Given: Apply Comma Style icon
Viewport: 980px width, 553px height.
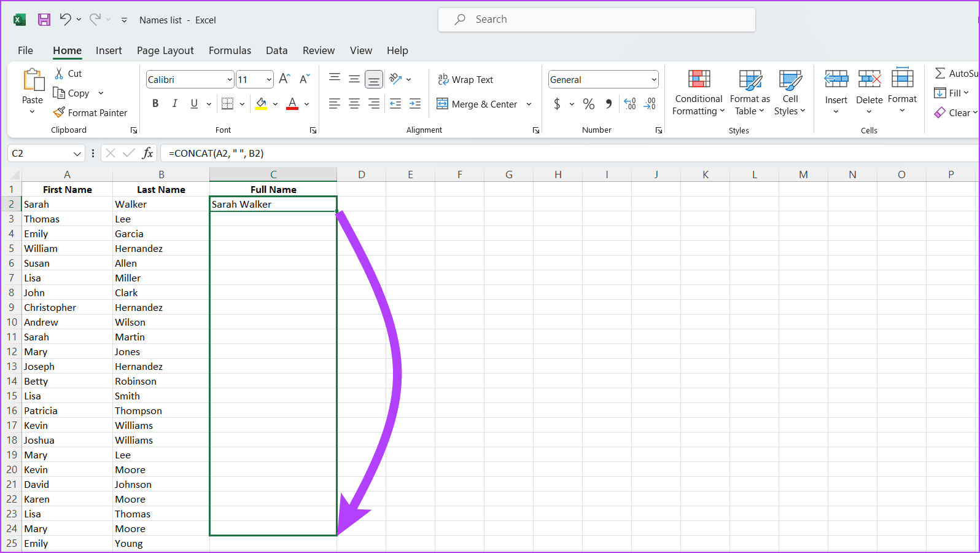Looking at the screenshot, I should click(x=609, y=104).
